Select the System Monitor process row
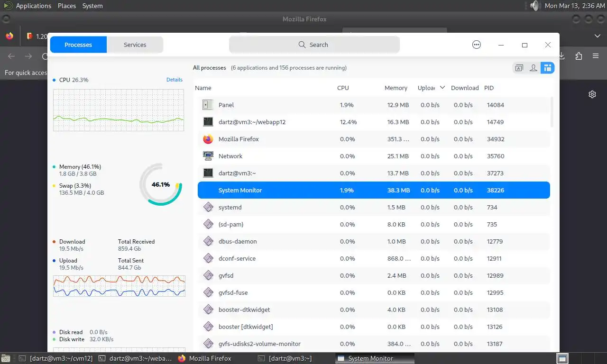This screenshot has width=607, height=364. [374, 190]
